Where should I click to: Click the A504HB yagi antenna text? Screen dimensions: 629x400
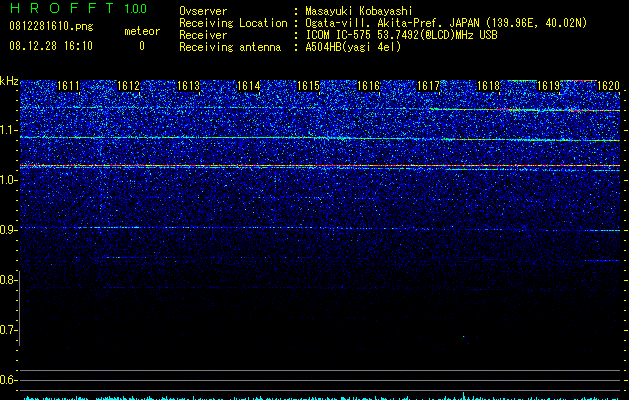[x=353, y=47]
